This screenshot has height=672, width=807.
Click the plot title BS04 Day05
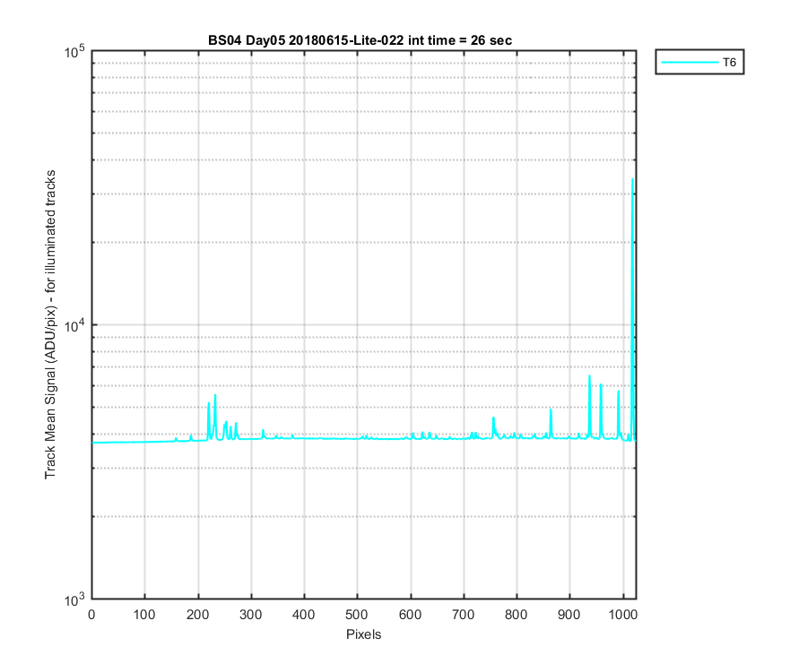pos(360,40)
